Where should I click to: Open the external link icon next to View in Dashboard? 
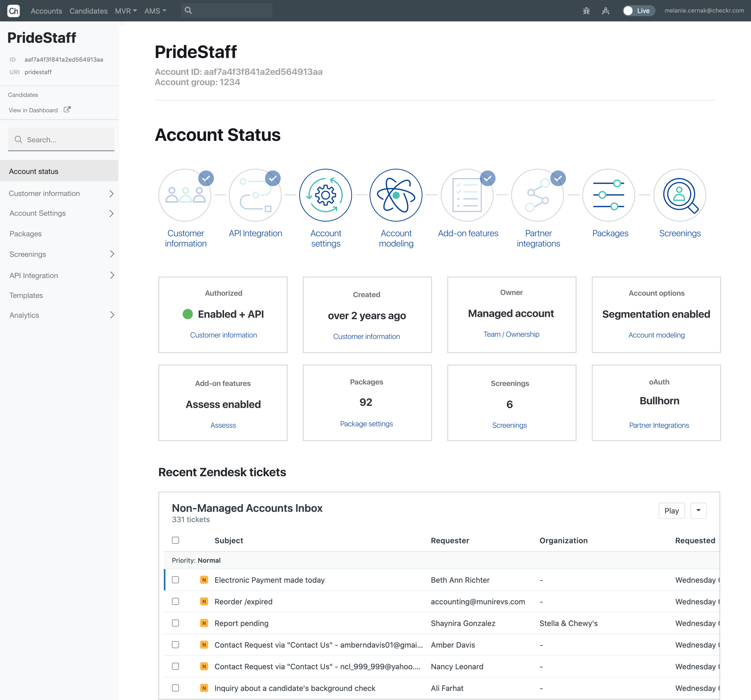[x=67, y=110]
